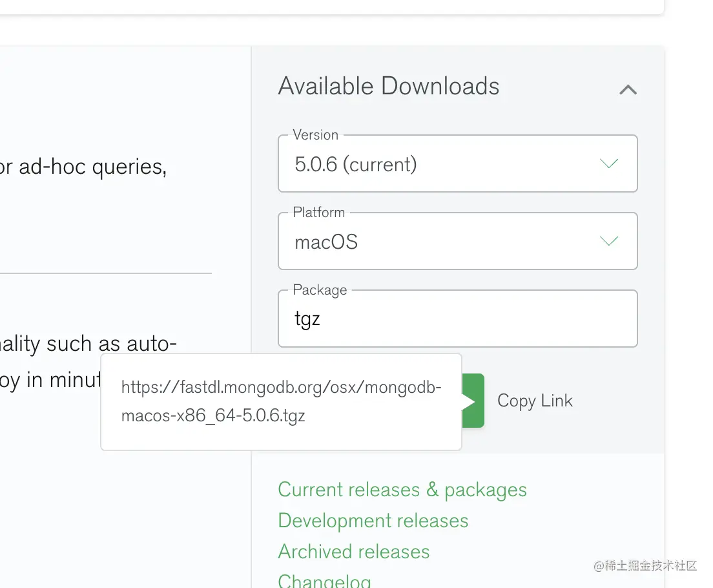Screen dimensions: 713x588
Task: Click the Version field label
Action: point(315,135)
